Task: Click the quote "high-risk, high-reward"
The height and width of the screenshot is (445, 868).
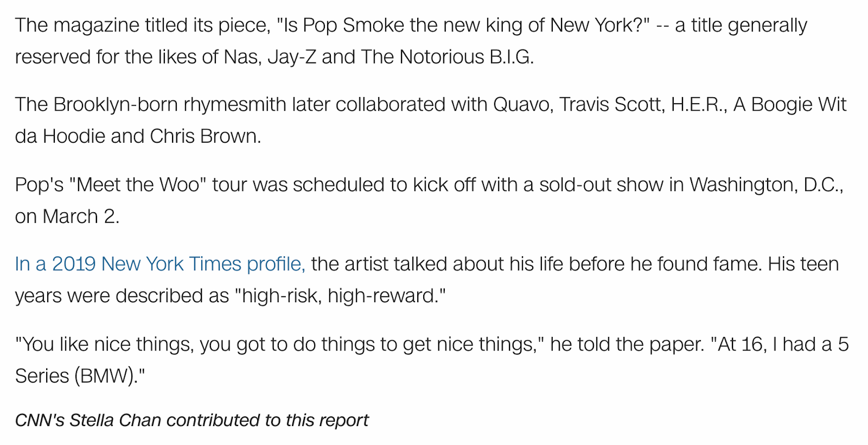Action: 340,296
